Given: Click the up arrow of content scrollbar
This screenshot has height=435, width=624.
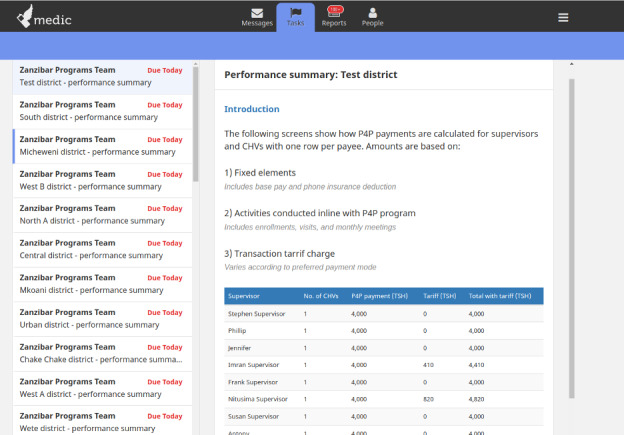Looking at the screenshot, I should coord(571,64).
